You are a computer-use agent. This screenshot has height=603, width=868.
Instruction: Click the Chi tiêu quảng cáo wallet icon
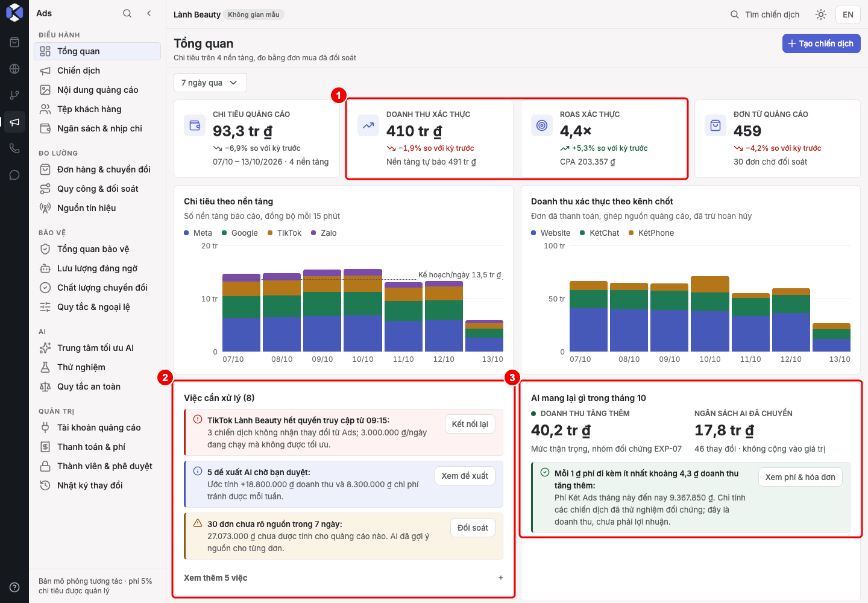(x=195, y=125)
